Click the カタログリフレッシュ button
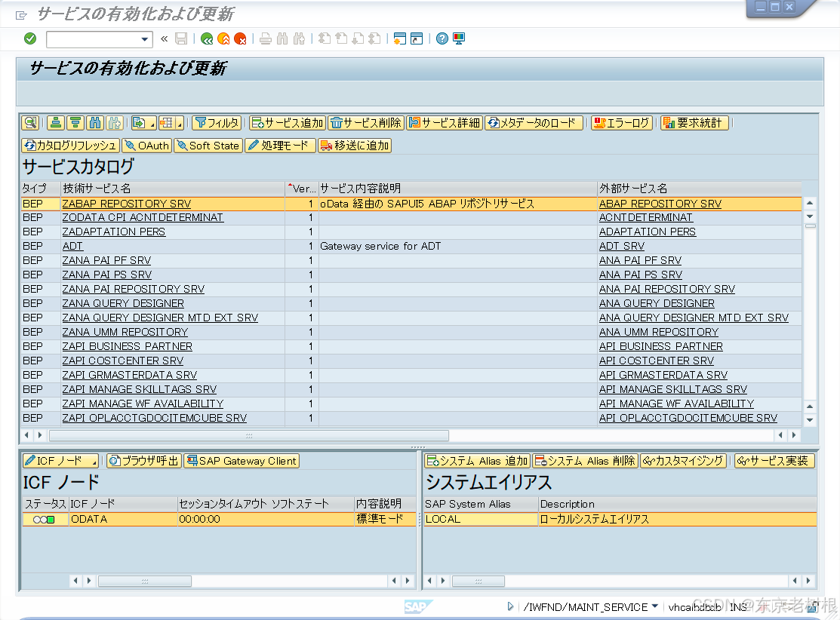 tap(70, 146)
